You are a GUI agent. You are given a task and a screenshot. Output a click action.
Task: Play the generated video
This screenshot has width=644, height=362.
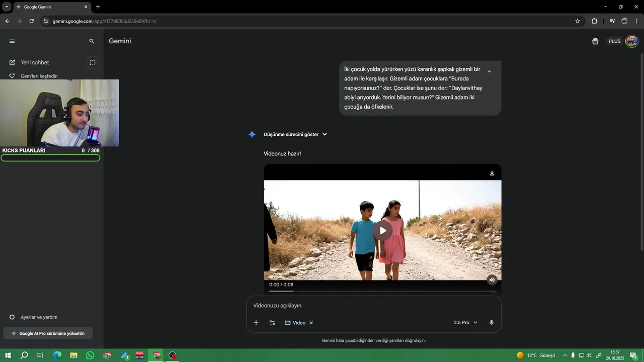383,230
